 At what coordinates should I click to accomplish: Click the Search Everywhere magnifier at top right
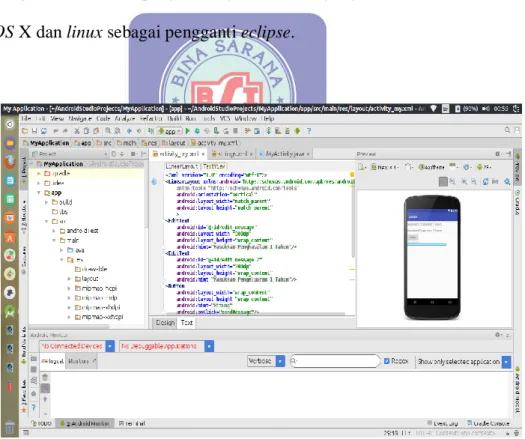[x=508, y=130]
